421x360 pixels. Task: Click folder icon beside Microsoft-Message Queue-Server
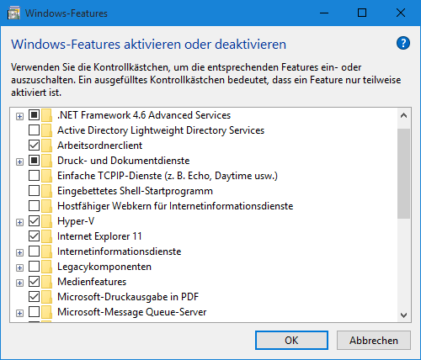(47, 312)
